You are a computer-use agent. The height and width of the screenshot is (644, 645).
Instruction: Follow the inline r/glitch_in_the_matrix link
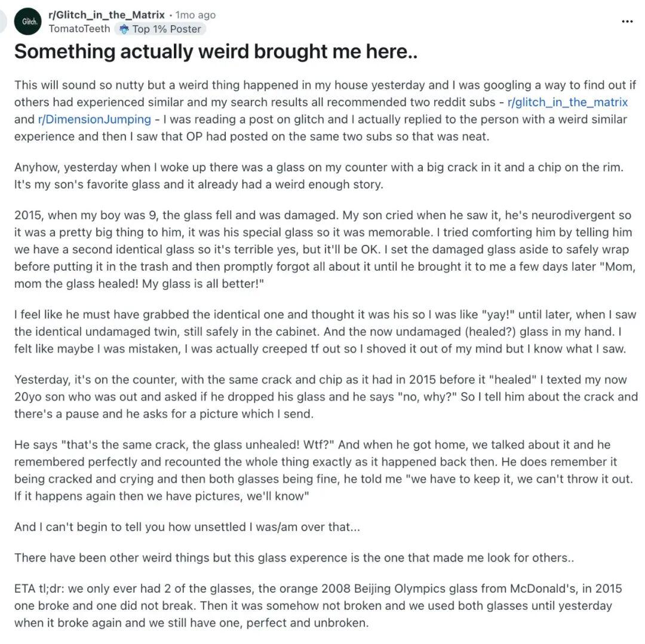click(568, 102)
